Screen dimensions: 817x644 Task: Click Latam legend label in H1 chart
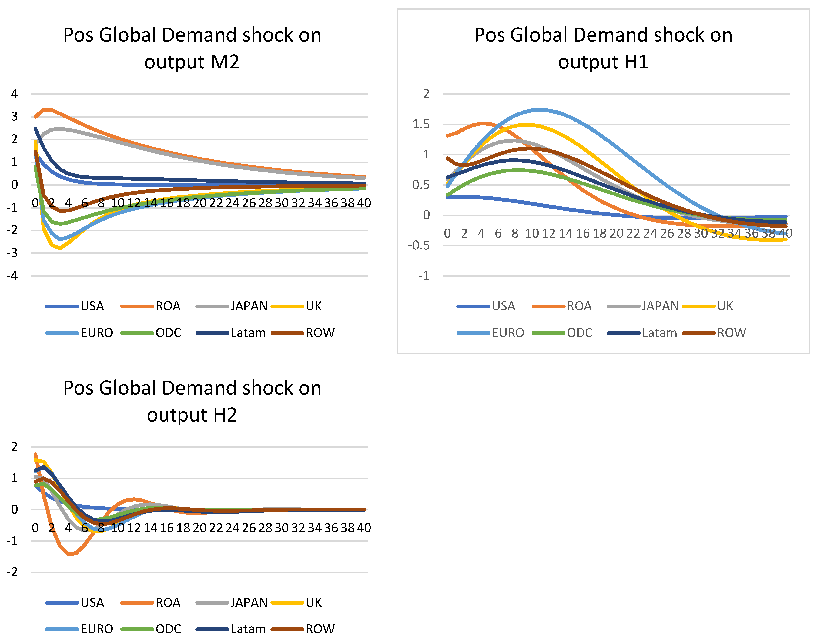pyautogui.click(x=659, y=333)
